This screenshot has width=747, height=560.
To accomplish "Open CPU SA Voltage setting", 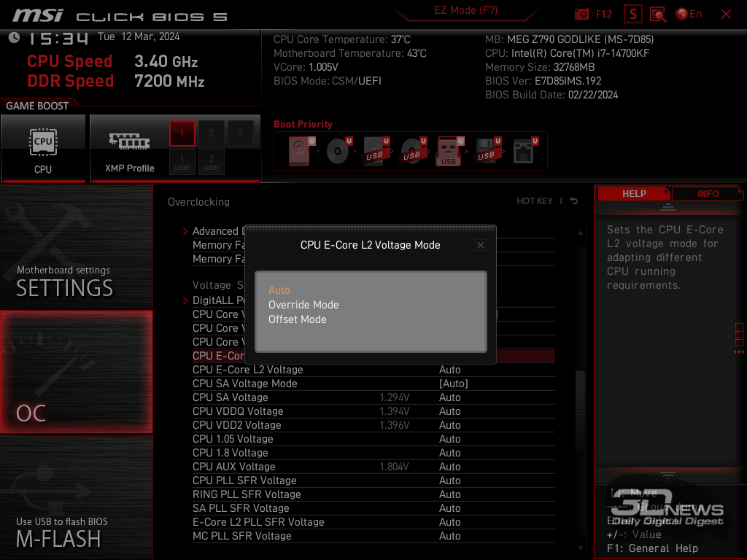I will (373, 397).
